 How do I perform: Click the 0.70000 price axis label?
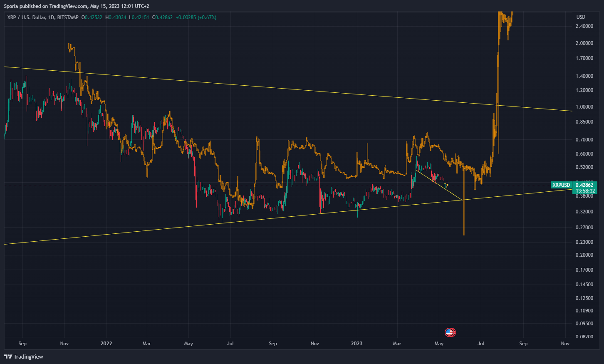tap(584, 140)
